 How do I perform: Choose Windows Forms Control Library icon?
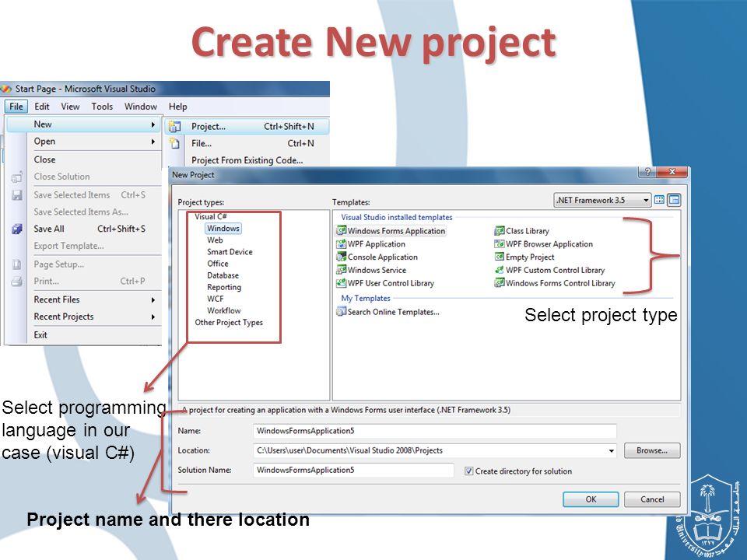tap(500, 283)
